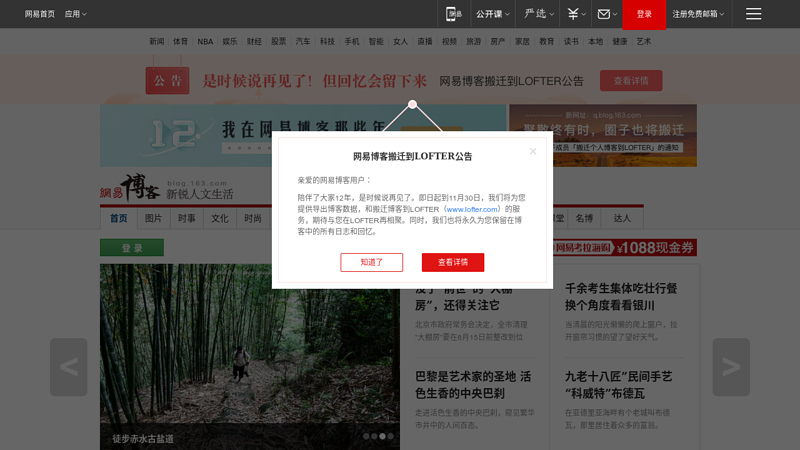Viewport: 800px width, 450px height.
Task: Click 知道了 button in dialog
Action: point(371,262)
